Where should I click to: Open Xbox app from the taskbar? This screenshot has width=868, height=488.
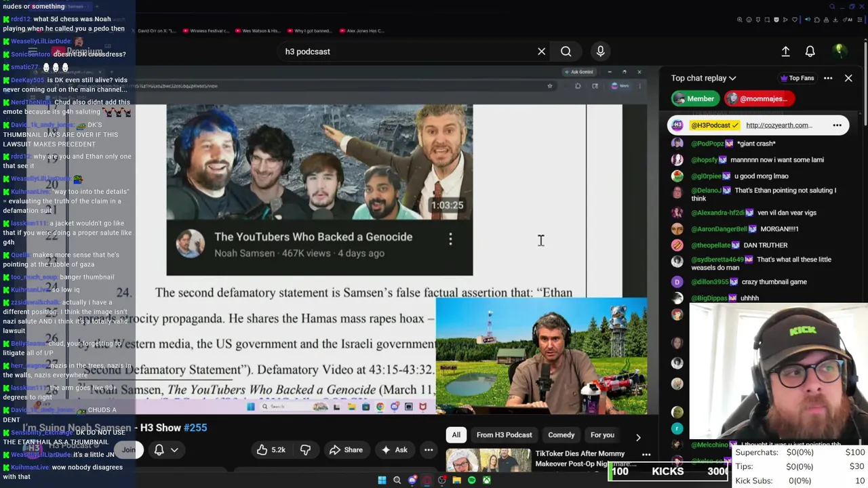pyautogui.click(x=486, y=481)
